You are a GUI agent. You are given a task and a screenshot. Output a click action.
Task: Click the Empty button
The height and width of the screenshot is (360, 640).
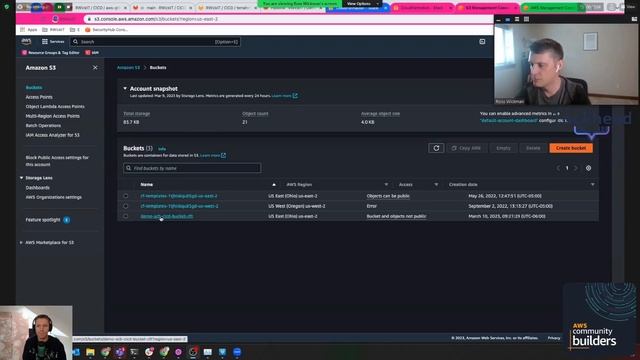(503, 148)
